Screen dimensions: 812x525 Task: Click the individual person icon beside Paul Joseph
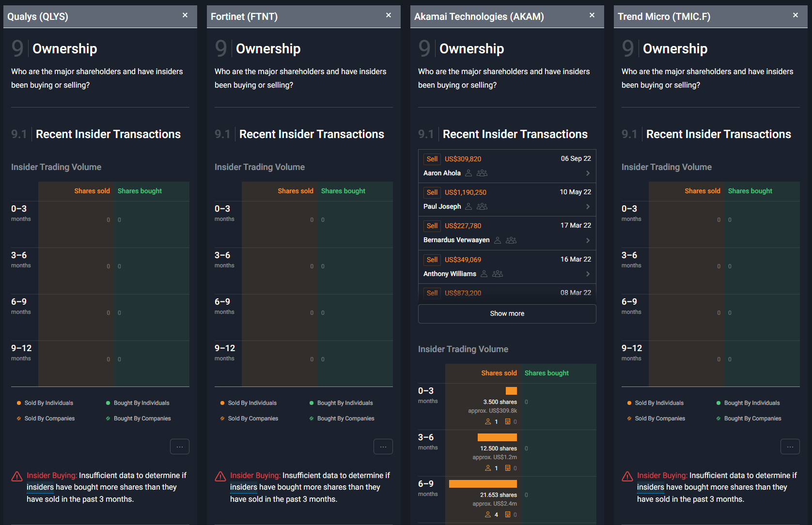[x=468, y=206]
